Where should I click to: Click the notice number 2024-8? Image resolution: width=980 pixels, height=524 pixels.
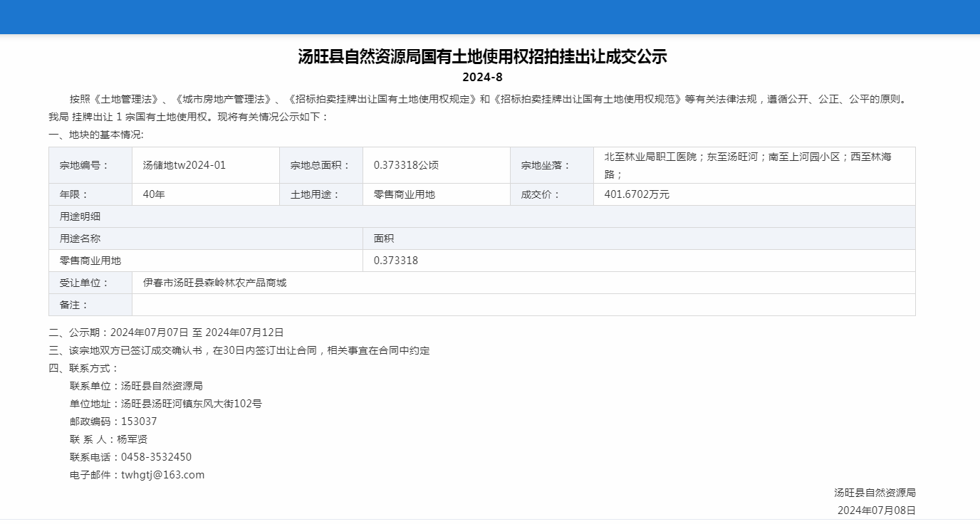pos(482,77)
